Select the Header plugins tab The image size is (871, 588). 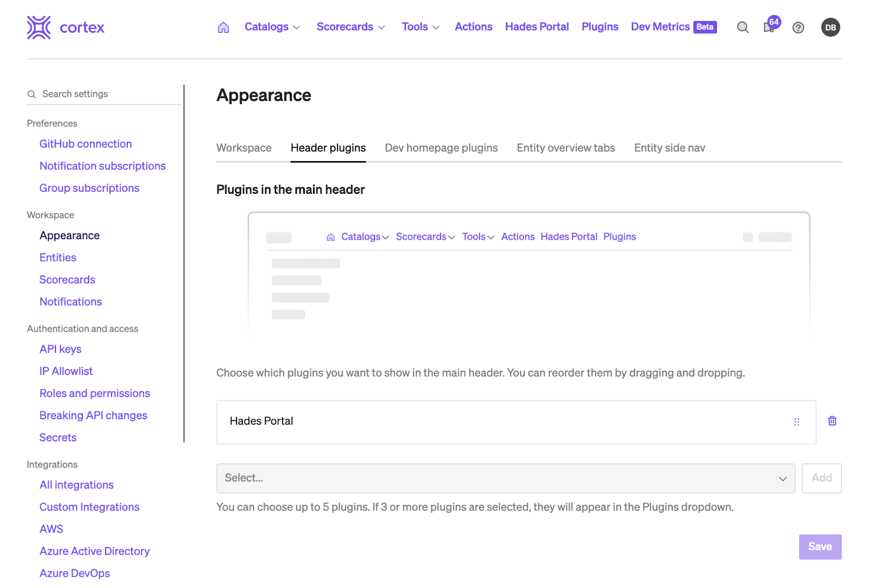click(328, 148)
